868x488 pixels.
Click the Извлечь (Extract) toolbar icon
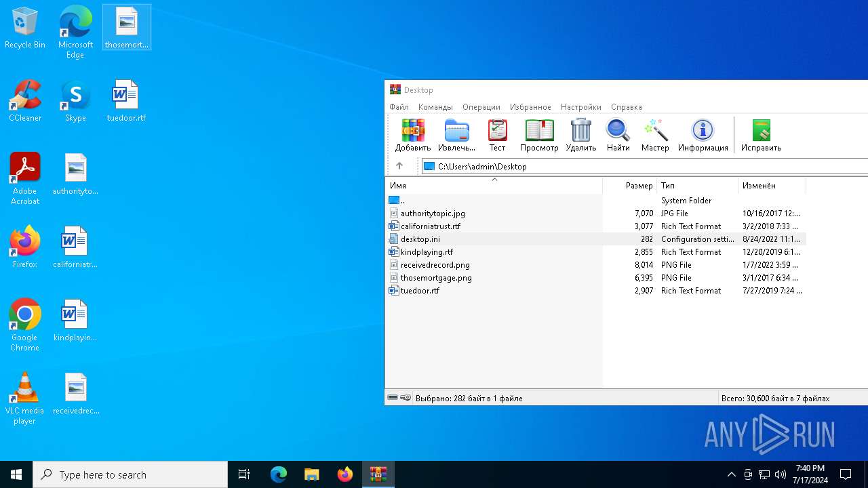456,135
